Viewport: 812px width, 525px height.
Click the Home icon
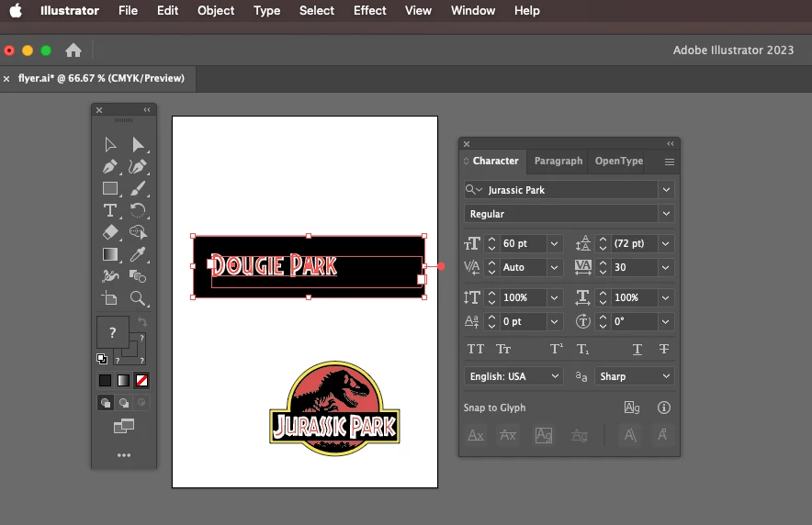[x=73, y=50]
